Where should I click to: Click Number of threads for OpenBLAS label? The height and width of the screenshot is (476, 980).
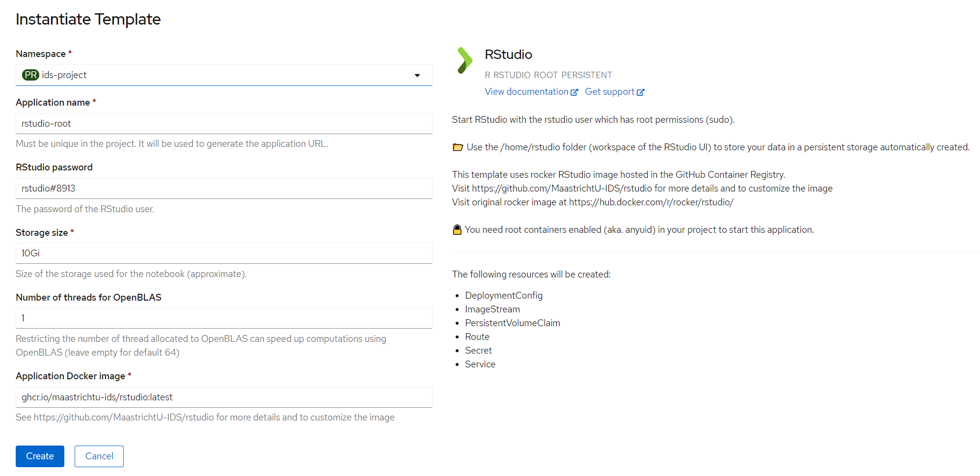pyautogui.click(x=88, y=298)
